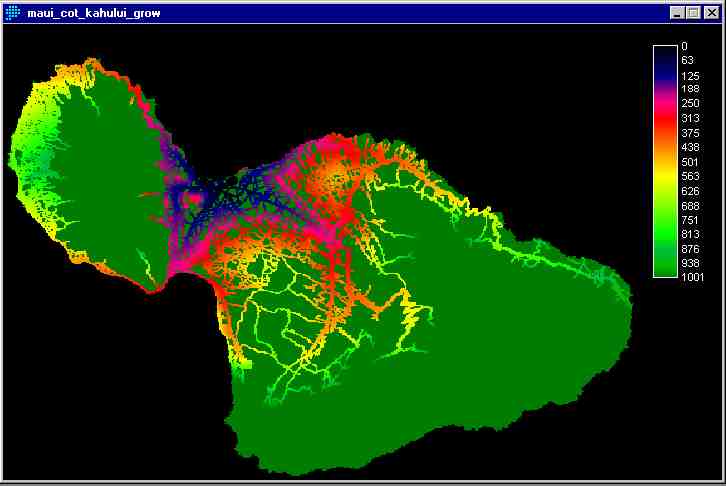Viewport: 726px width, 486px height.
Task: Click the legend label 1001
Action: pos(692,278)
